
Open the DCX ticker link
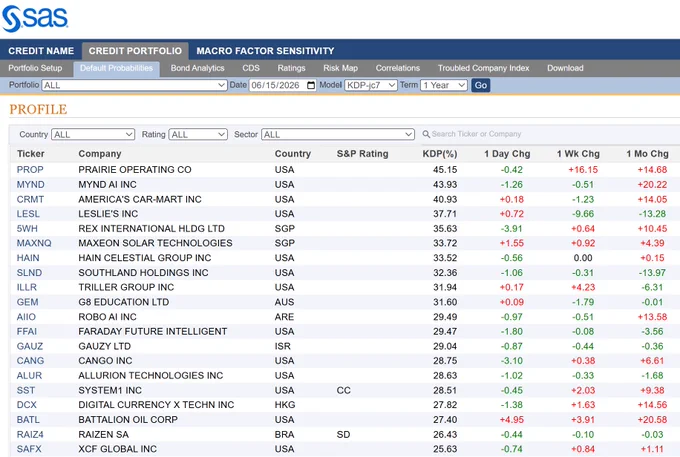click(26, 405)
